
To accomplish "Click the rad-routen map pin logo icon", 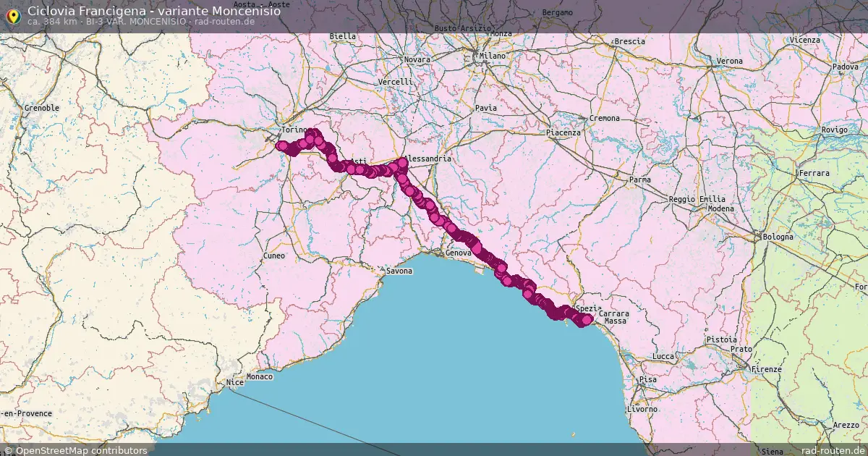I will (13, 16).
